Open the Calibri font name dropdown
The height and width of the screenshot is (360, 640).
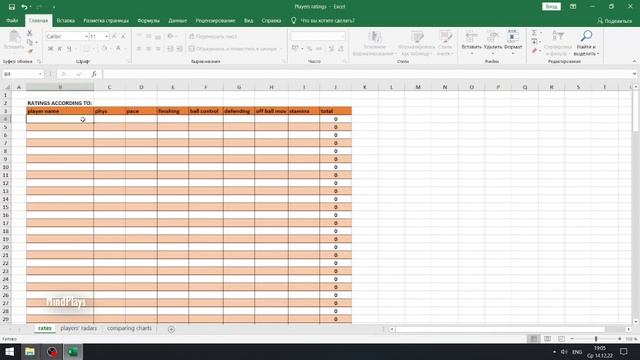[86, 36]
